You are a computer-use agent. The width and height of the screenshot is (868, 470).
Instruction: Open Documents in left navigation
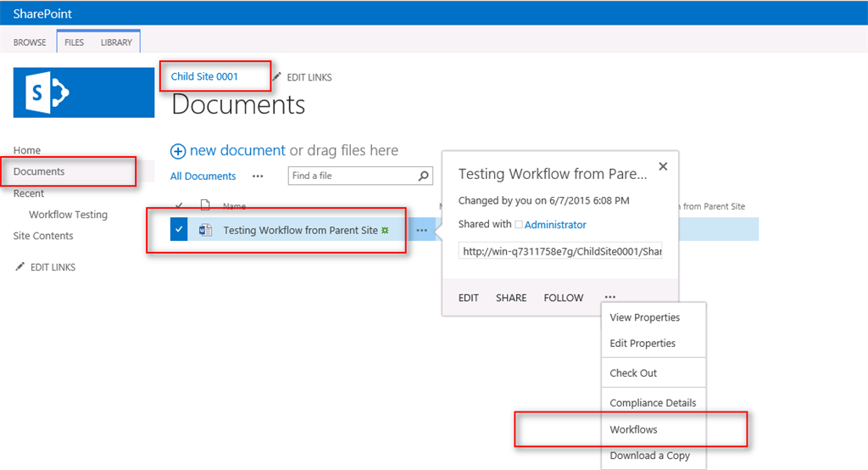(39, 171)
